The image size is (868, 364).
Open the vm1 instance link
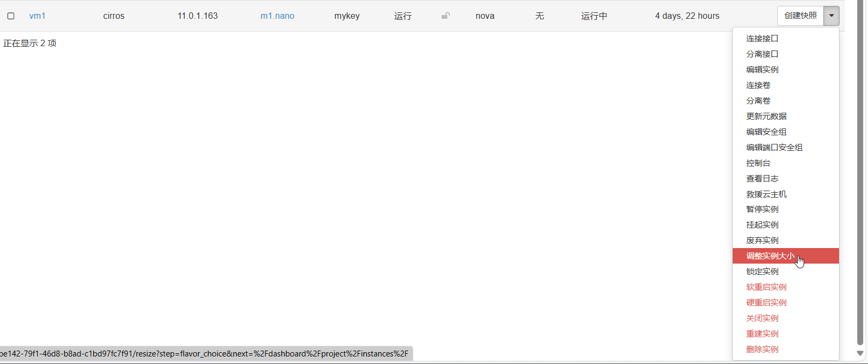[x=37, y=16]
